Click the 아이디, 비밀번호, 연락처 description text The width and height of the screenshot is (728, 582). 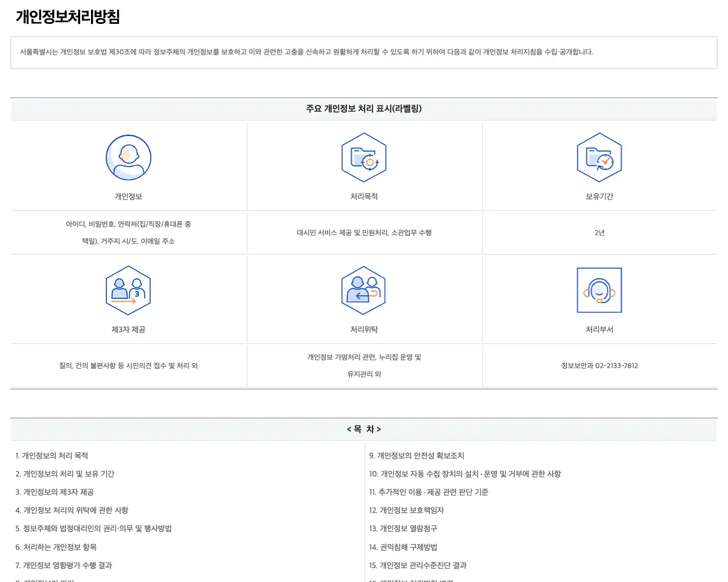(129, 232)
